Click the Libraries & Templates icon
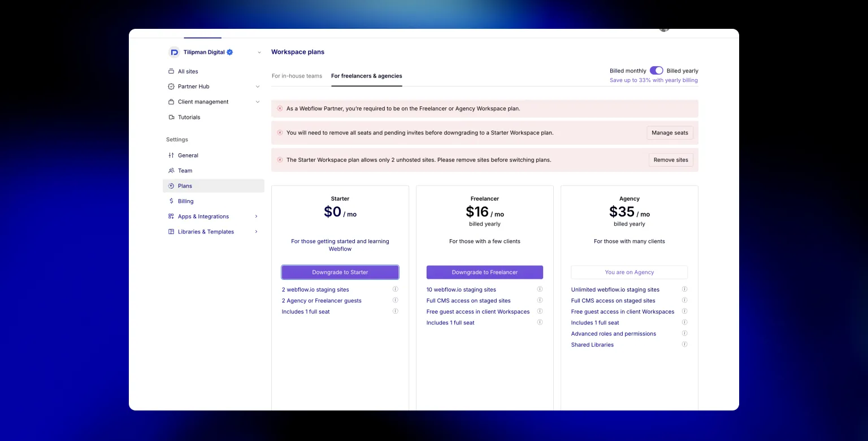Viewport: 868px width, 441px height. pos(171,231)
